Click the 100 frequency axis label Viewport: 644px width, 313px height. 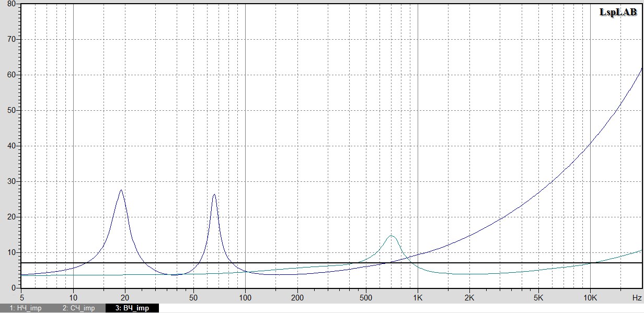tap(245, 296)
